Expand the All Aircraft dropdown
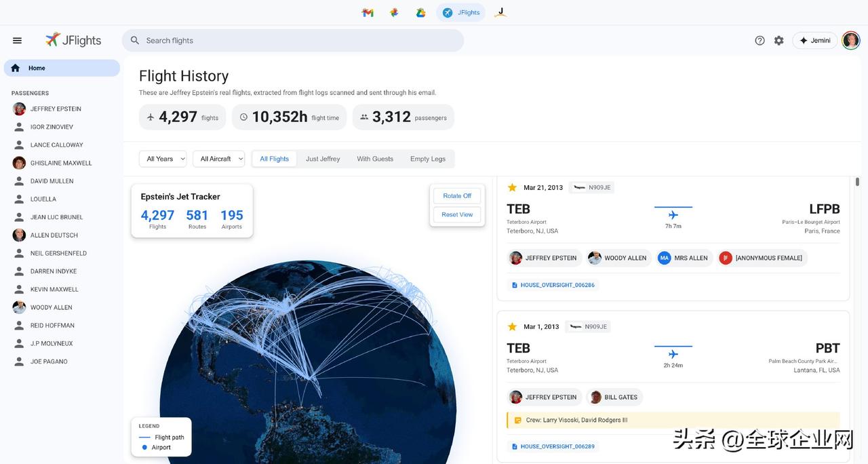The image size is (868, 464). [x=218, y=159]
